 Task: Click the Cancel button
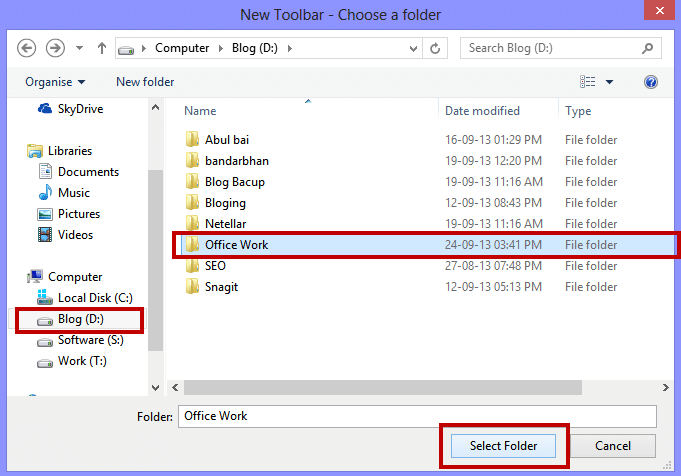click(x=613, y=446)
